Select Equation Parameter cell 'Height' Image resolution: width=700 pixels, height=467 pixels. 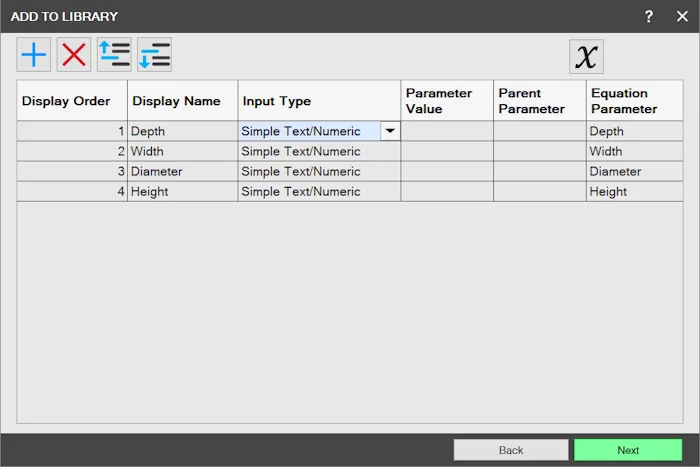(x=634, y=192)
